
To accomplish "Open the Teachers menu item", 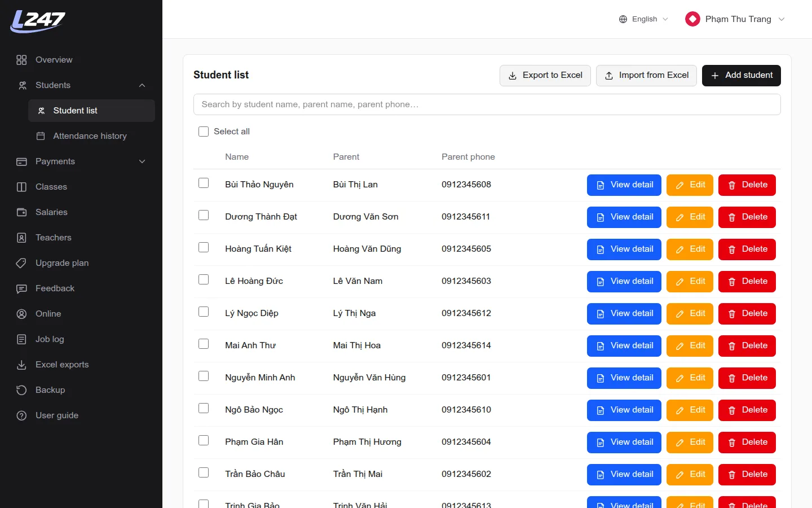I will (x=81, y=238).
